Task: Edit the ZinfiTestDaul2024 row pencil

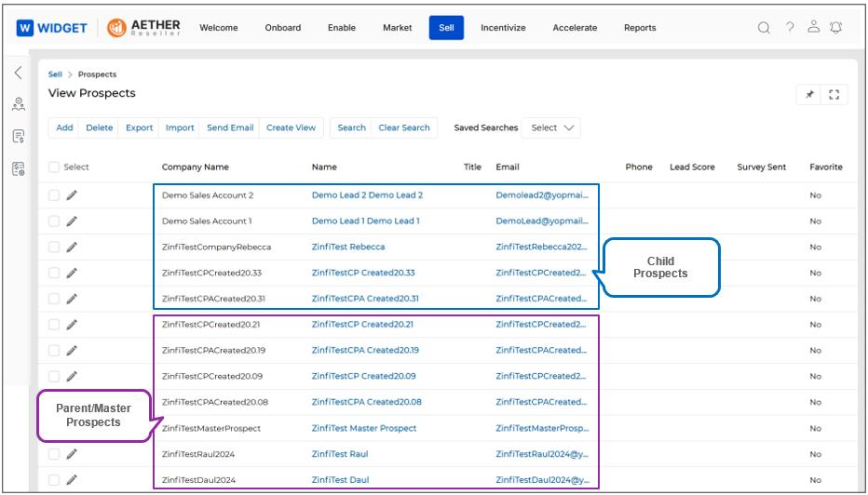Action: (x=72, y=480)
